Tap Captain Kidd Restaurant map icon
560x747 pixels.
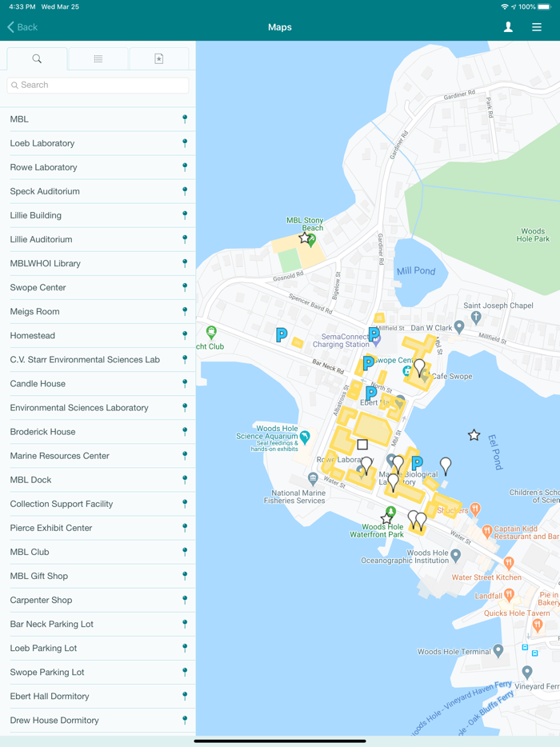coord(486,530)
